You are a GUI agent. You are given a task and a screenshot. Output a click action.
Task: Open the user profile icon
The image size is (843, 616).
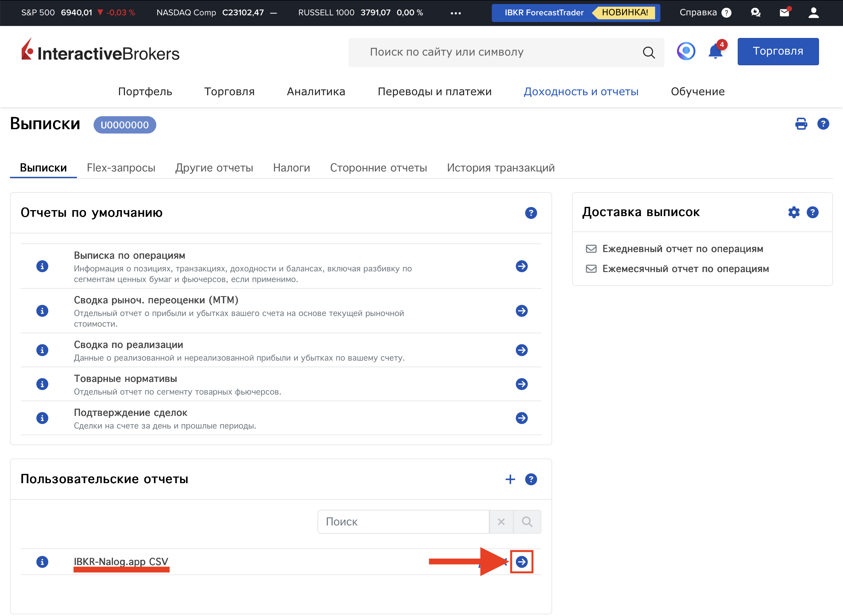(x=814, y=13)
